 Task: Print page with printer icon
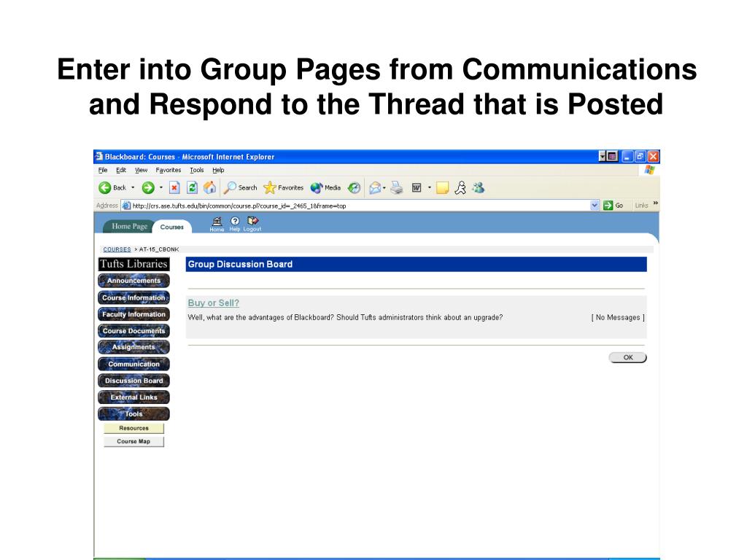click(x=396, y=188)
